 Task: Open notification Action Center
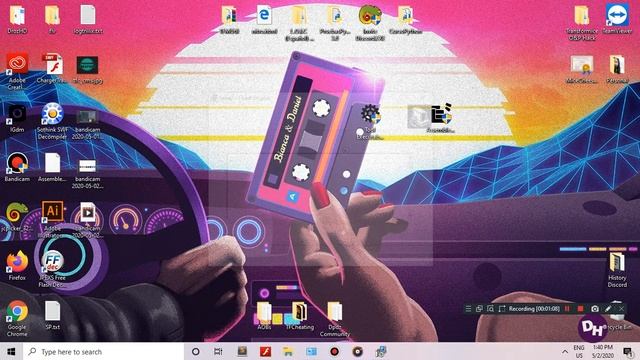pyautogui.click(x=628, y=351)
